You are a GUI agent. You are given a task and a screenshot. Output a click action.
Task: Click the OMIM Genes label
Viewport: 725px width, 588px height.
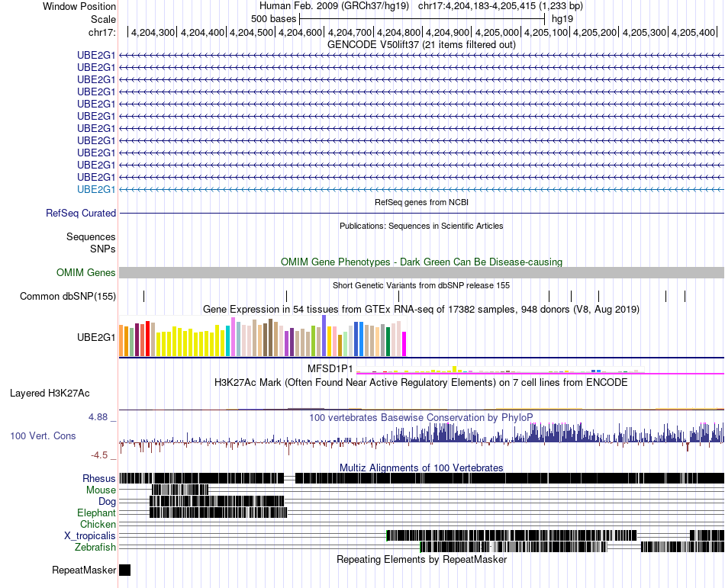click(86, 272)
